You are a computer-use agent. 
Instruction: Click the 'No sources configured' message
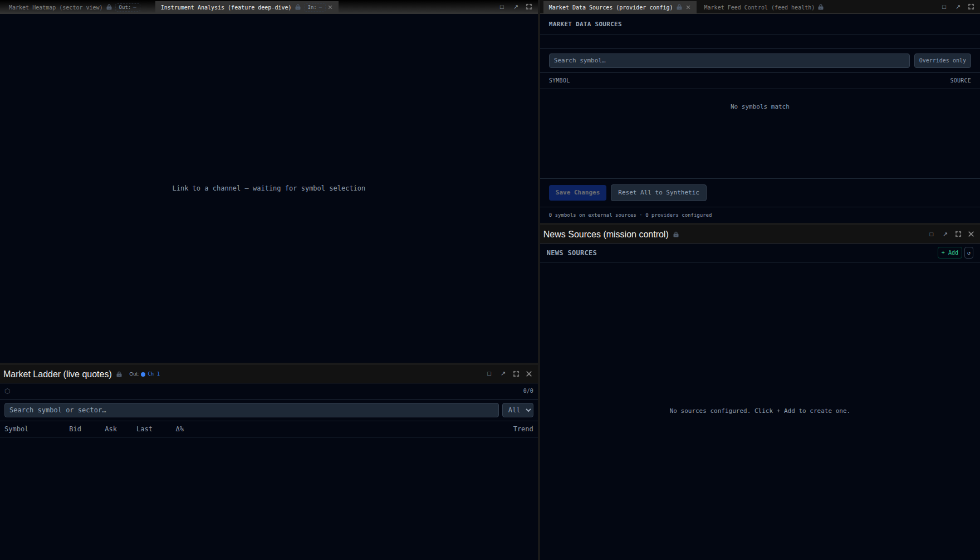click(x=759, y=411)
